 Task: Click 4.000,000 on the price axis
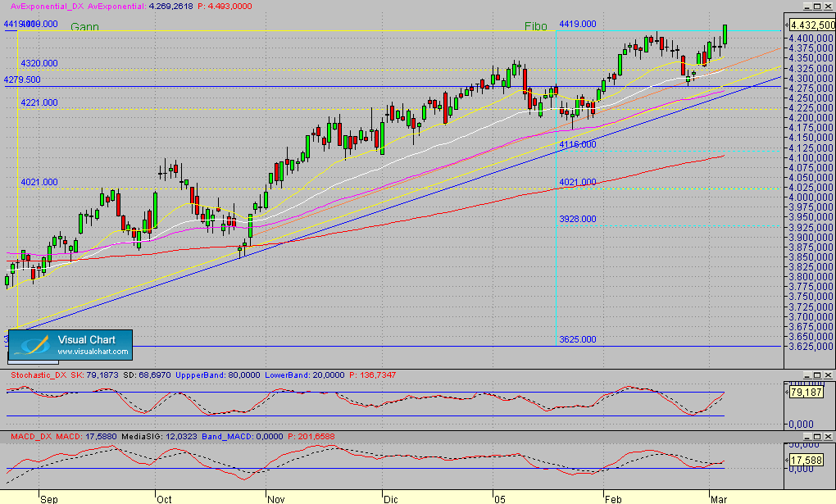pos(811,198)
